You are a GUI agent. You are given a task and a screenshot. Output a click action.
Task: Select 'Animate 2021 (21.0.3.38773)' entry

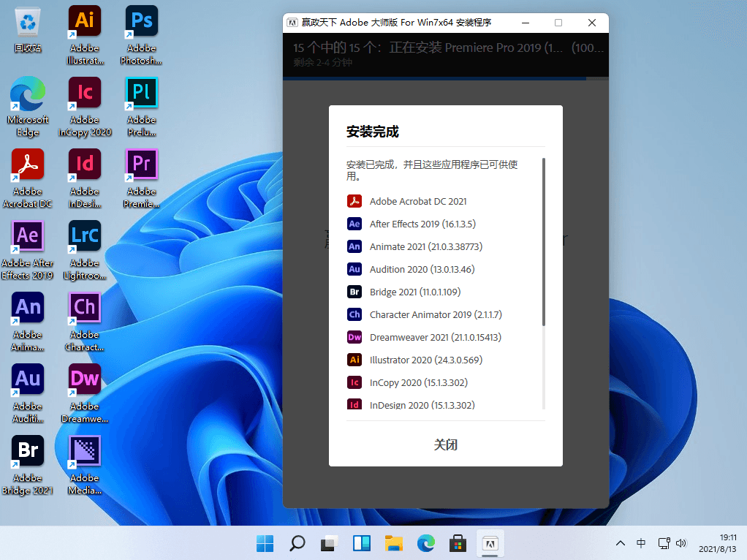pyautogui.click(x=426, y=246)
